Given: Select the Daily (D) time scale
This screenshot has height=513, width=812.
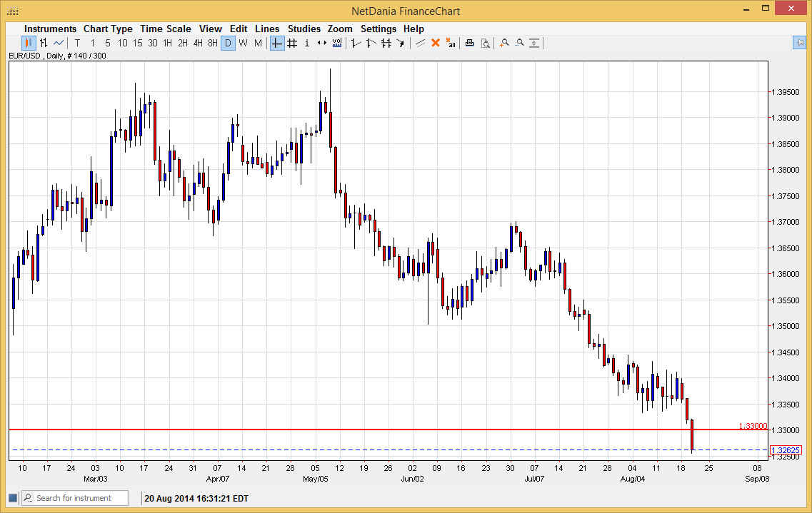Looking at the screenshot, I should [228, 43].
